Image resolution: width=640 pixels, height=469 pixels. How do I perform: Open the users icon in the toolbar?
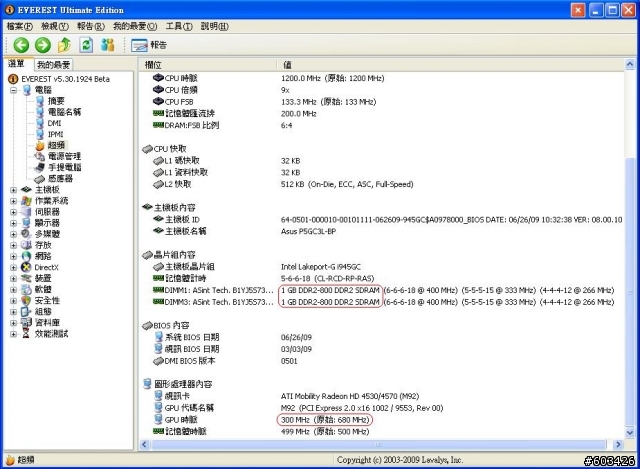point(108,45)
